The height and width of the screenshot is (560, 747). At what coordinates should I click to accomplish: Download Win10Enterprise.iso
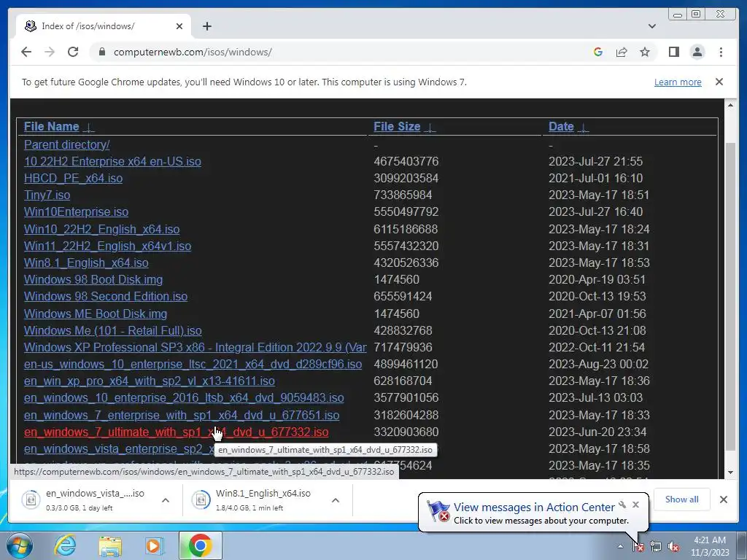tap(76, 211)
